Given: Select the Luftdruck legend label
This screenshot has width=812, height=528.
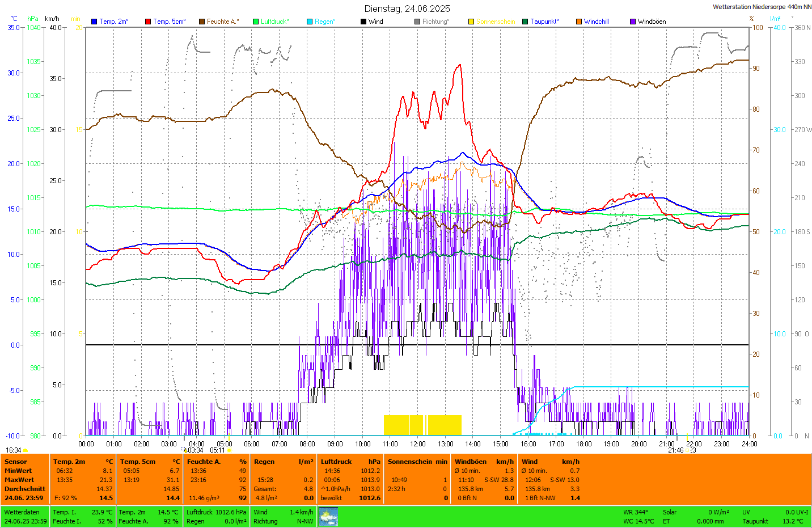Looking at the screenshot, I should [274, 22].
